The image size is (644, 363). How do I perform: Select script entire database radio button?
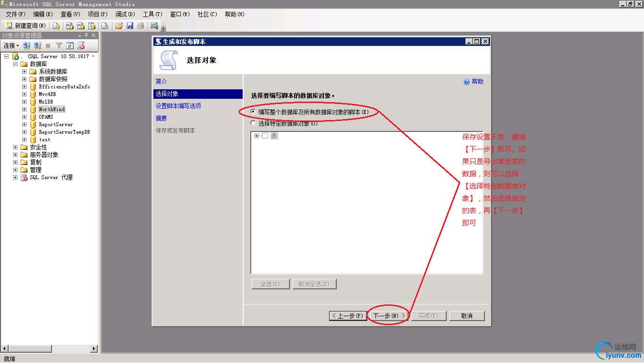click(x=253, y=112)
